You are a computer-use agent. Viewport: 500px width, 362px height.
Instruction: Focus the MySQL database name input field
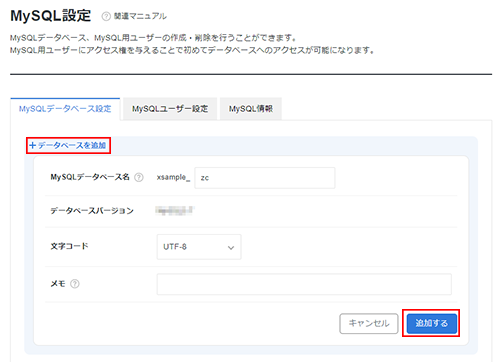[265, 178]
